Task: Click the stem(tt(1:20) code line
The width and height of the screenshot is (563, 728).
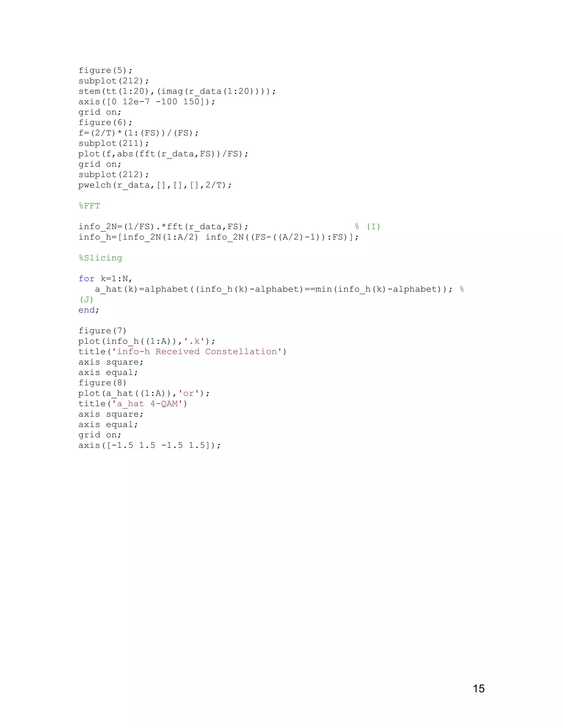Action: [x=177, y=91]
